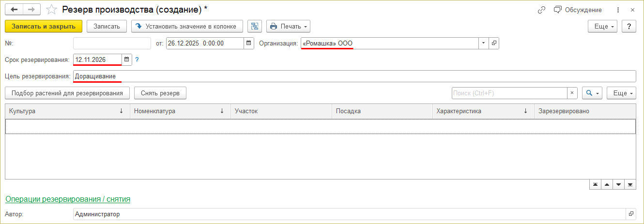Open the document structure icon next to Печать
The width and height of the screenshot is (644, 224).
(255, 26)
